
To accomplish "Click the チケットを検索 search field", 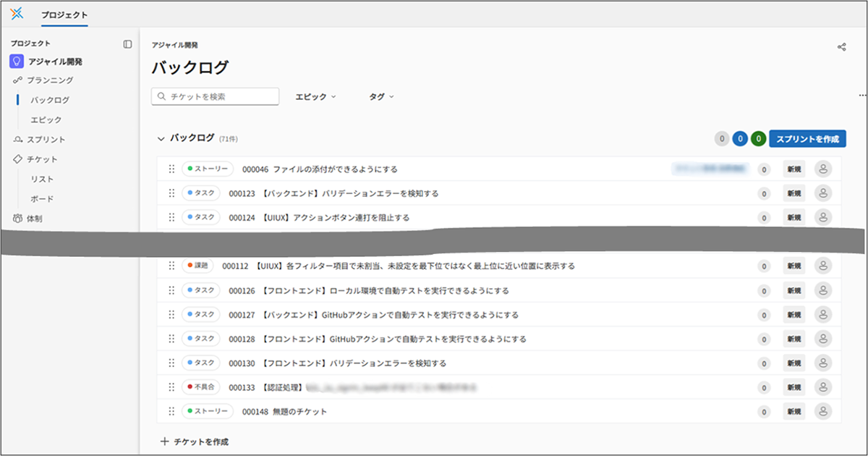I will pos(216,96).
